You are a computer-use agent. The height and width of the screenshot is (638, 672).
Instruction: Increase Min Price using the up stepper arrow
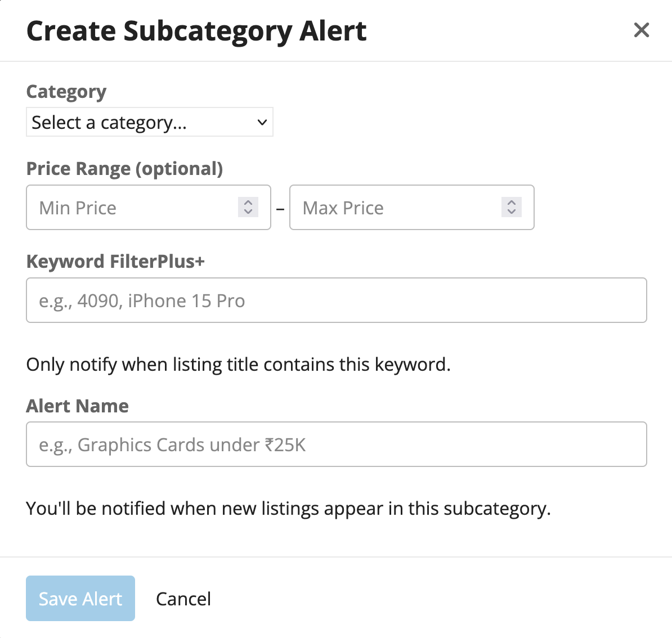coord(248,203)
